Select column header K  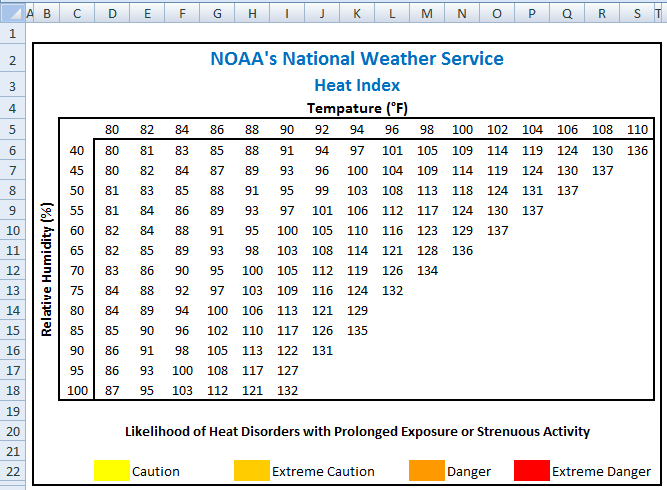click(357, 14)
